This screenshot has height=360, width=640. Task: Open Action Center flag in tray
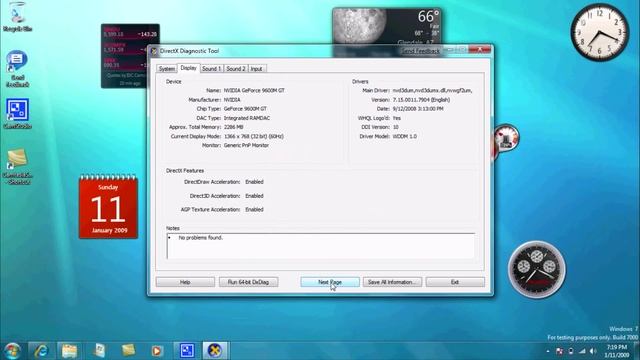560,351
